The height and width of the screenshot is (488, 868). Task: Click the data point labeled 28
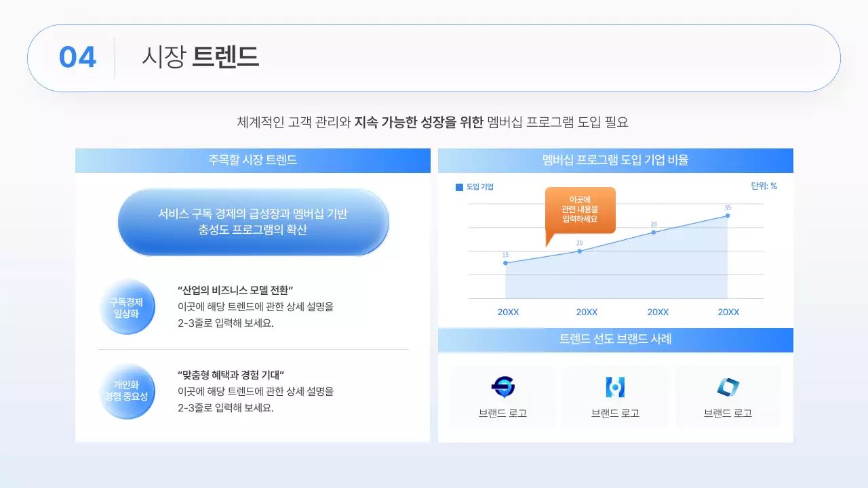pos(654,232)
